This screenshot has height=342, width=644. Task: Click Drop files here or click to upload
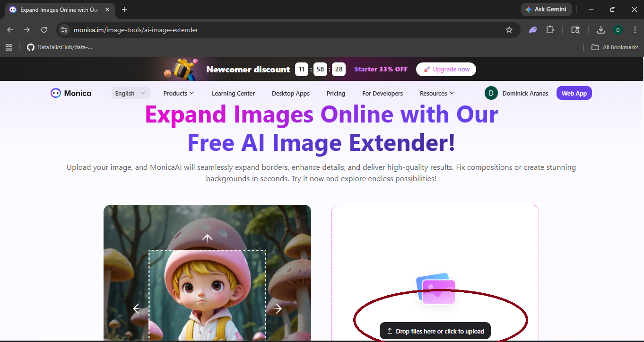tap(435, 331)
